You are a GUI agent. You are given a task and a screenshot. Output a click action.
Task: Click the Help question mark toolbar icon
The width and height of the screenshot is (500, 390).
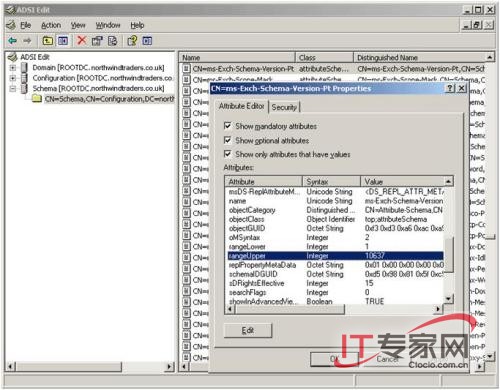132,41
